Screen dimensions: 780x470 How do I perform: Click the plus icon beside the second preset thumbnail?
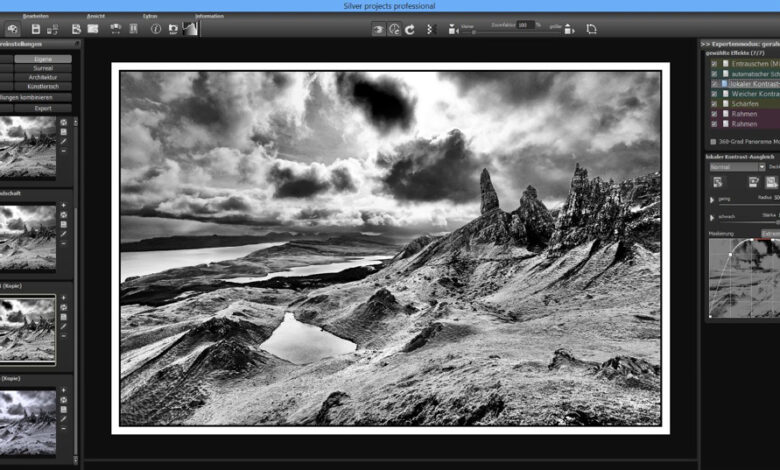pyautogui.click(x=64, y=205)
